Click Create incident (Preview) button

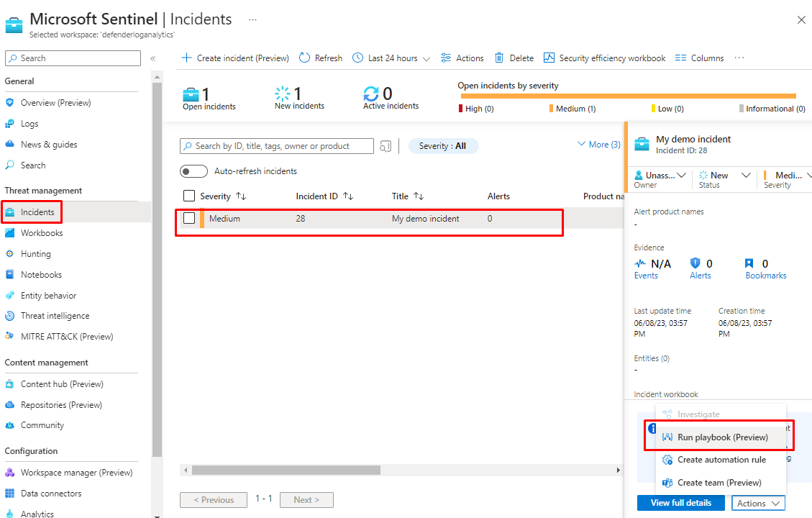coord(234,58)
